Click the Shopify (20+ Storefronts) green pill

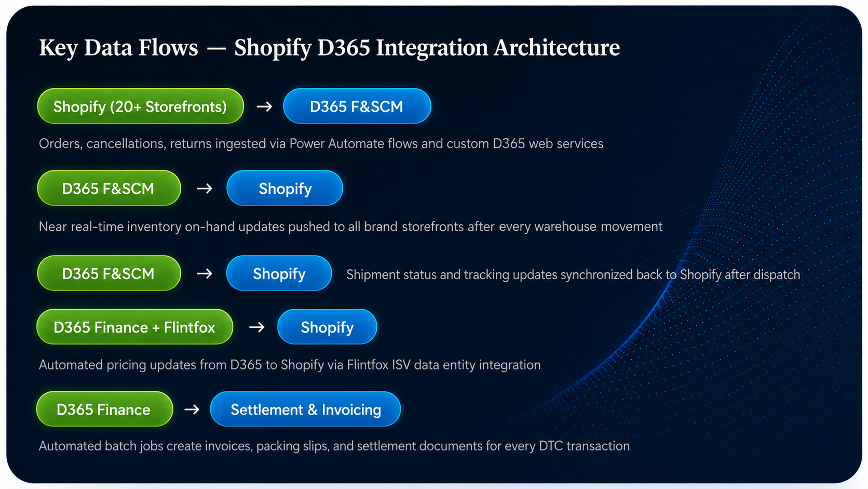click(141, 106)
